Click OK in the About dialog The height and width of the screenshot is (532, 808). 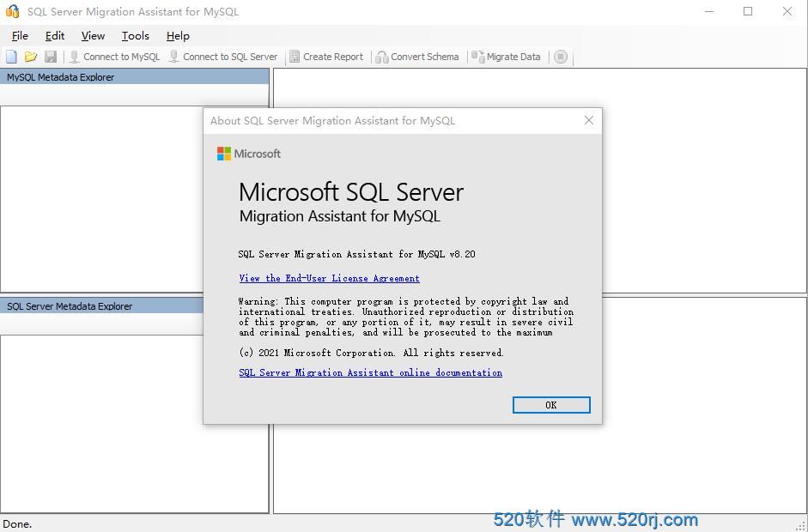click(x=551, y=405)
